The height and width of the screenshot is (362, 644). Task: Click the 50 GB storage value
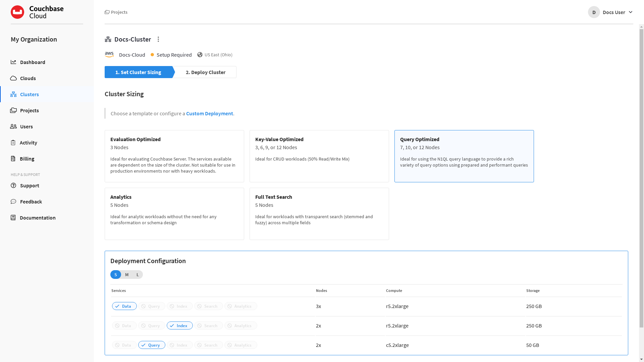pyautogui.click(x=533, y=345)
